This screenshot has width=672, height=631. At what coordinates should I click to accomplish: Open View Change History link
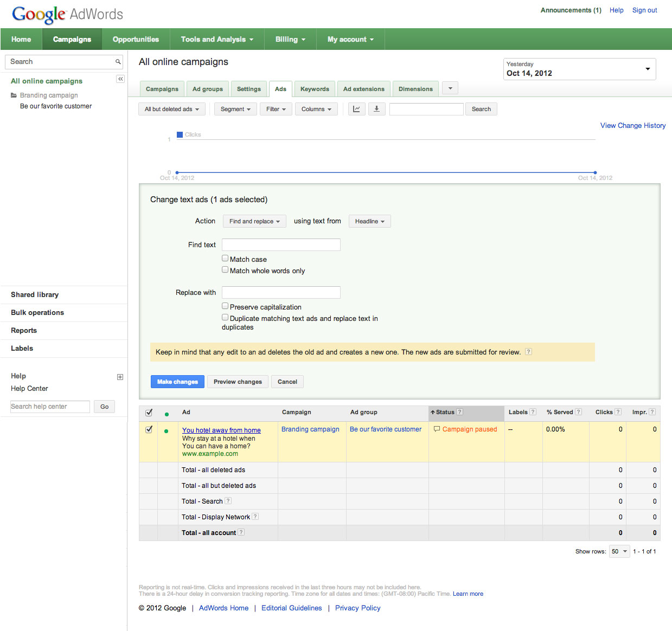[633, 125]
